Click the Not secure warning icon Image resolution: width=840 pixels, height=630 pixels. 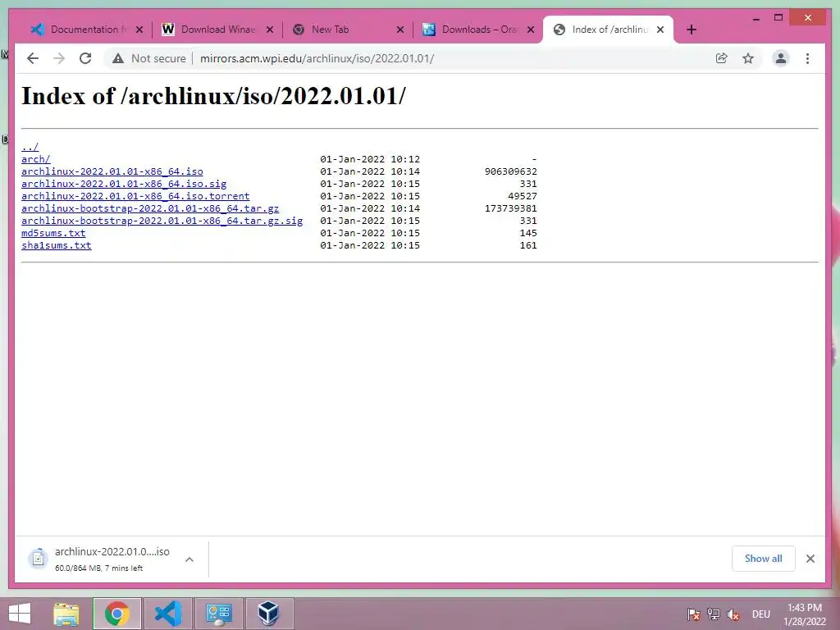coord(118,58)
